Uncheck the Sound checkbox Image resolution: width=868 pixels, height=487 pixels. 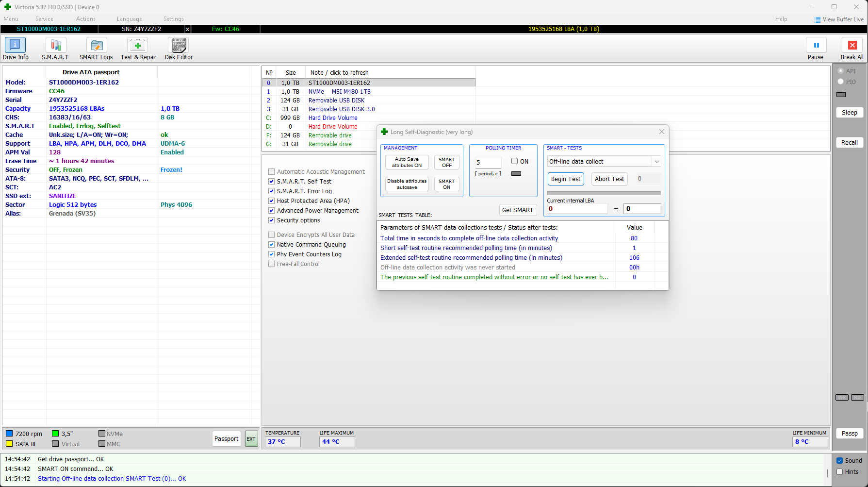[840, 461]
